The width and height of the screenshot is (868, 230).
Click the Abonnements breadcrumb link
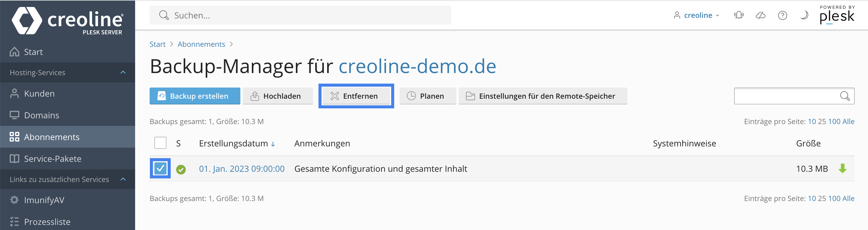tap(201, 44)
